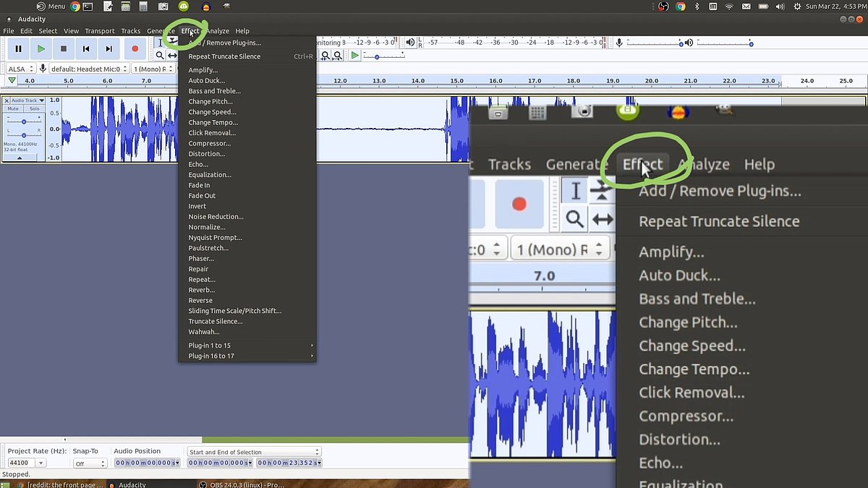The image size is (868, 488).
Task: Click the microphone icon in the device toolbar
Action: tap(43, 69)
